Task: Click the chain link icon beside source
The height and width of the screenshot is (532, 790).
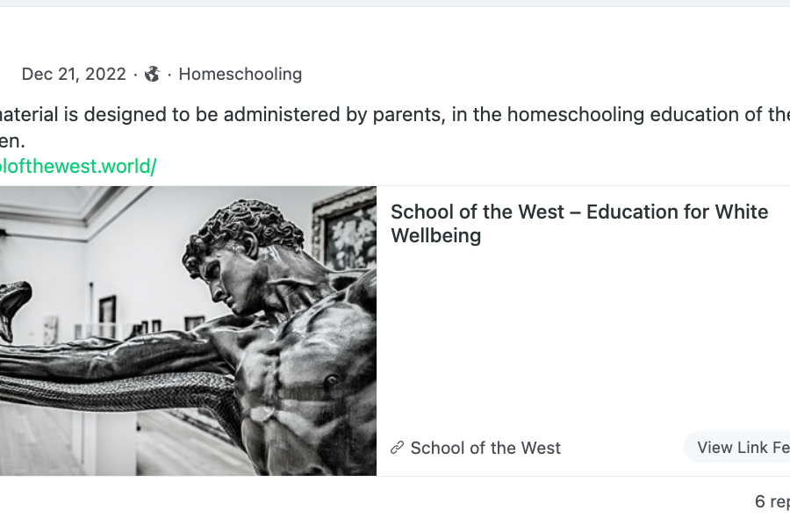Action: click(x=398, y=448)
